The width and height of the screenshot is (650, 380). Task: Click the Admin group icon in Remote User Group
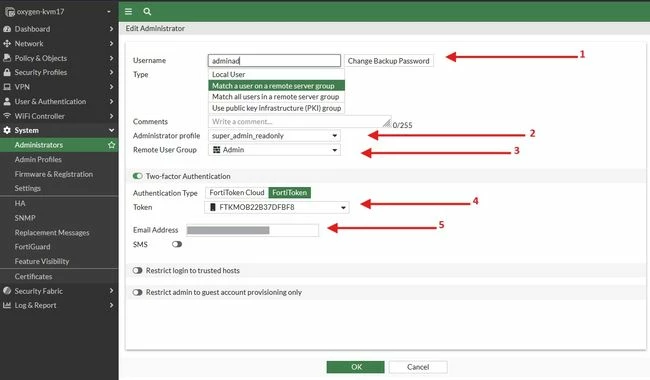(216, 150)
